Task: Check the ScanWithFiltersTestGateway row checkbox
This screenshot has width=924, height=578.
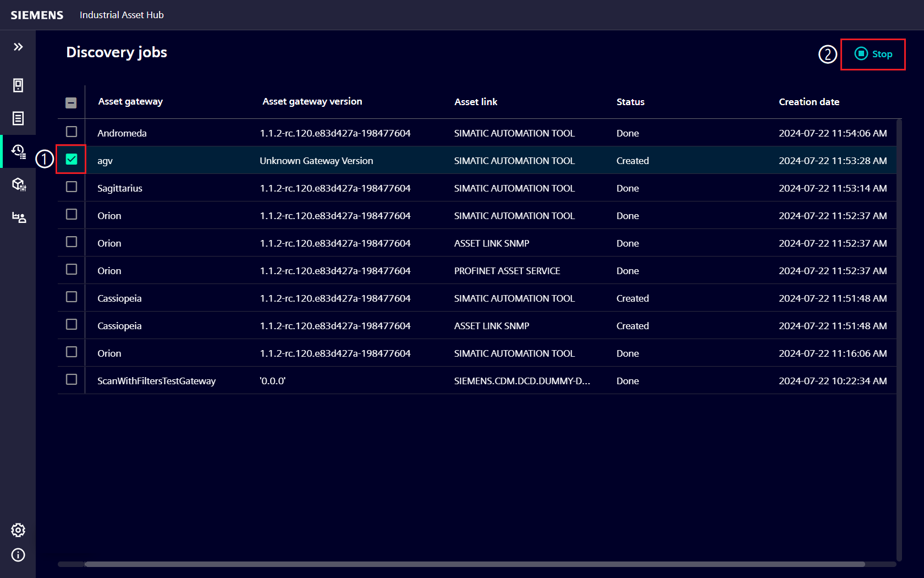Action: pyautogui.click(x=71, y=379)
